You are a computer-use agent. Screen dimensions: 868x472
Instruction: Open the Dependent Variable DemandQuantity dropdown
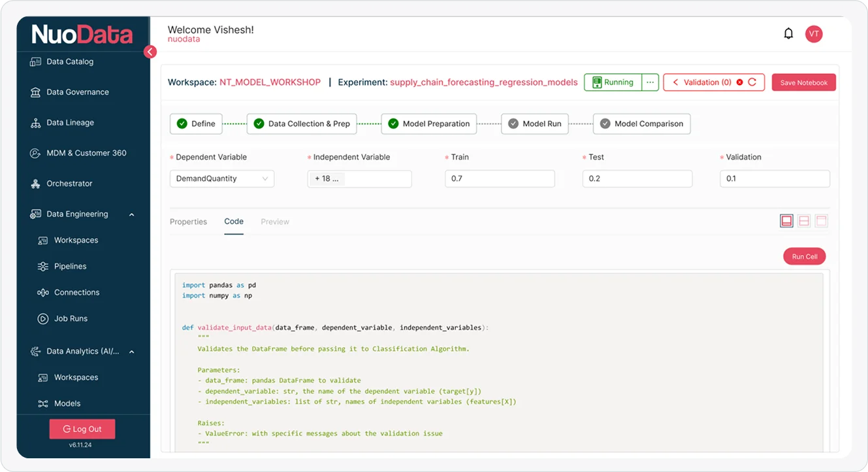221,178
